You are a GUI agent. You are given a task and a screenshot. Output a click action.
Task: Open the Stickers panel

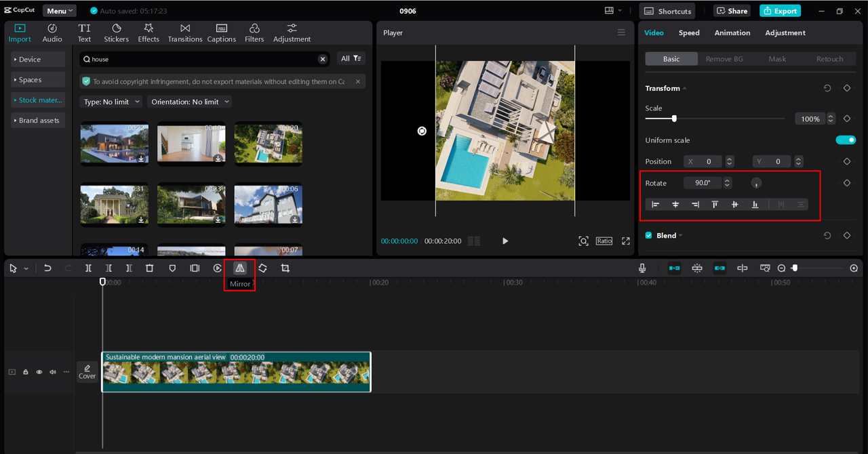click(116, 33)
